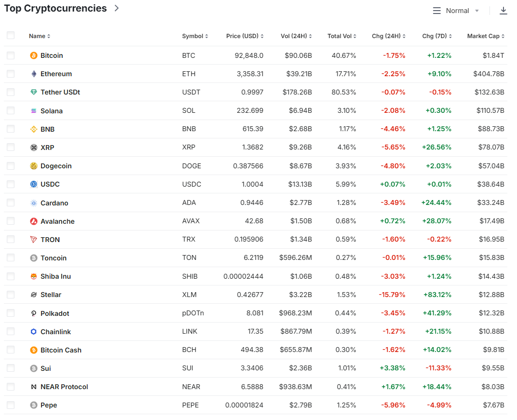Tick the Solana row checkbox
This screenshot has height=420, width=517.
point(11,111)
